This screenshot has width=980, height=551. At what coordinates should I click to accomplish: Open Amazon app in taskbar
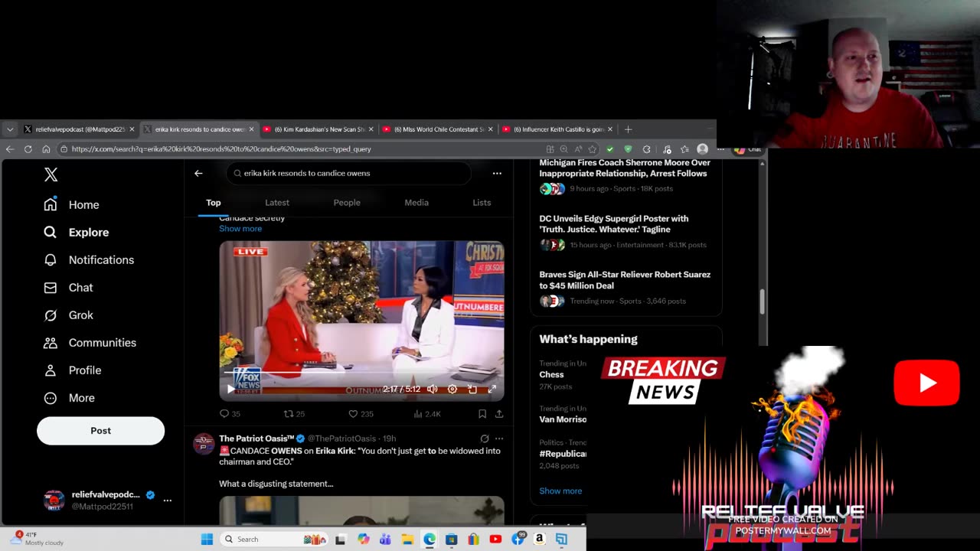click(x=539, y=540)
